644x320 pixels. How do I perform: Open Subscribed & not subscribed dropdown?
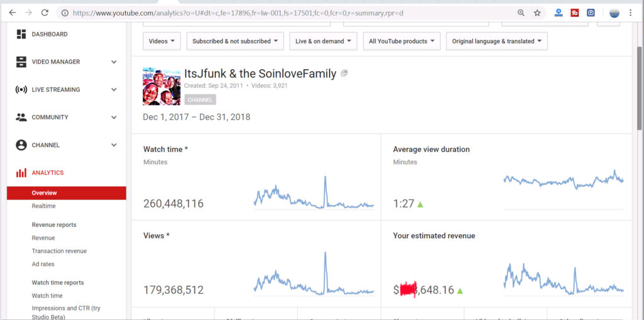pyautogui.click(x=235, y=41)
